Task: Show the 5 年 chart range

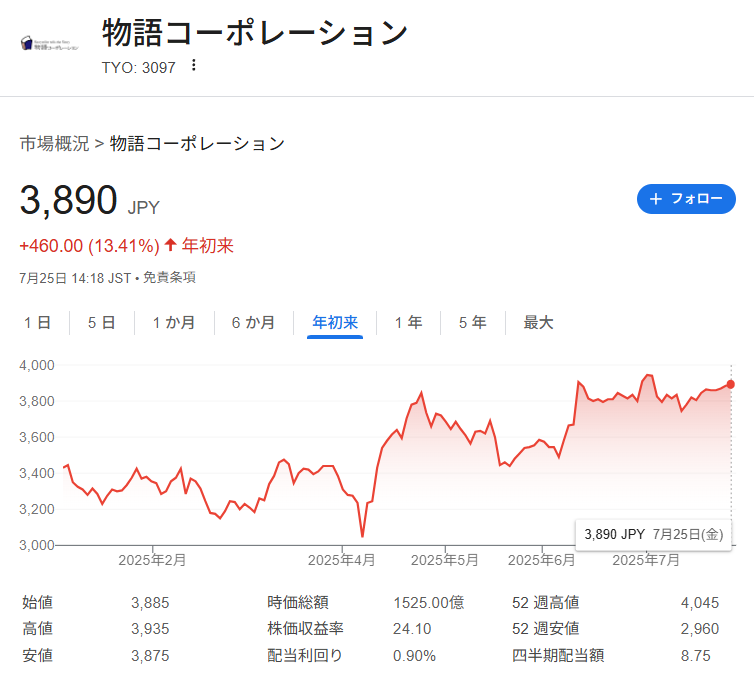Action: coord(473,322)
